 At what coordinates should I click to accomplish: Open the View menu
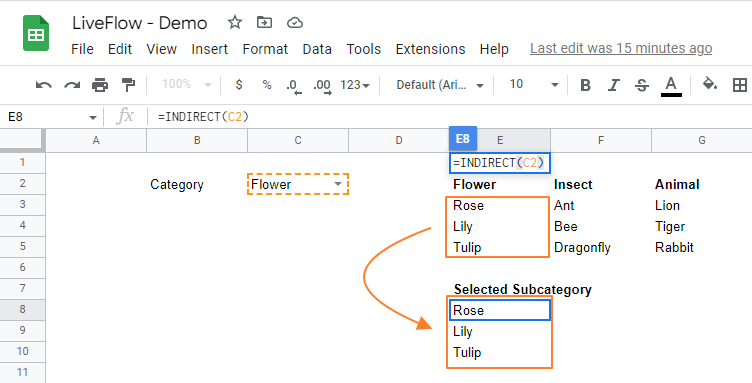[162, 49]
